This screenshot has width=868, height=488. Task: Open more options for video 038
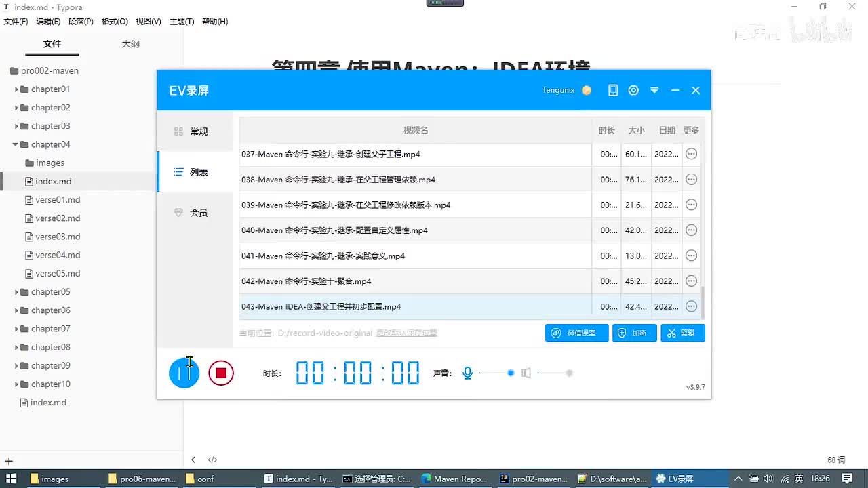[691, 180]
